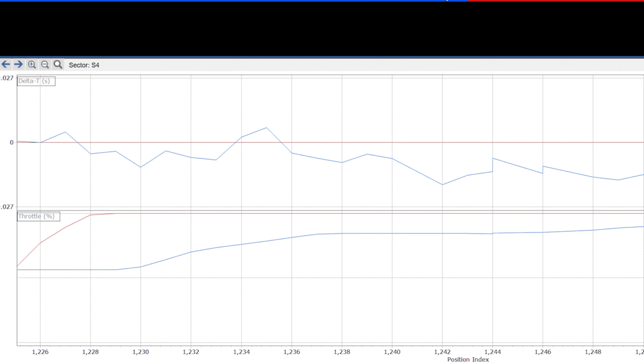Click the Position Index axis title

[x=468, y=359]
